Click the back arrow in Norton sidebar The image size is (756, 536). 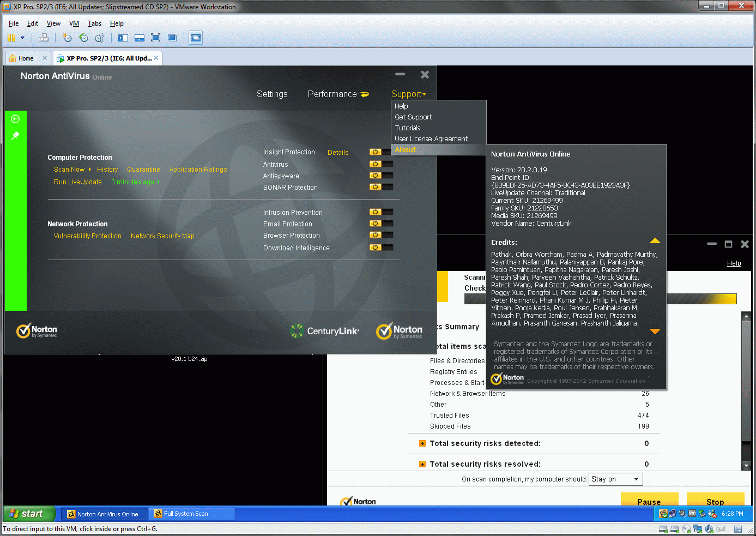(x=15, y=119)
